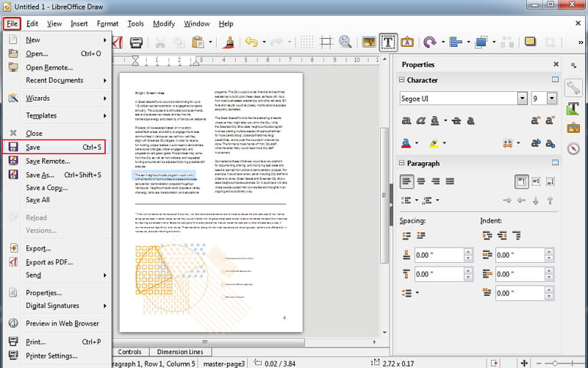Click the Cut scissors icon
Screen dimensions: 588x368
pos(160,43)
